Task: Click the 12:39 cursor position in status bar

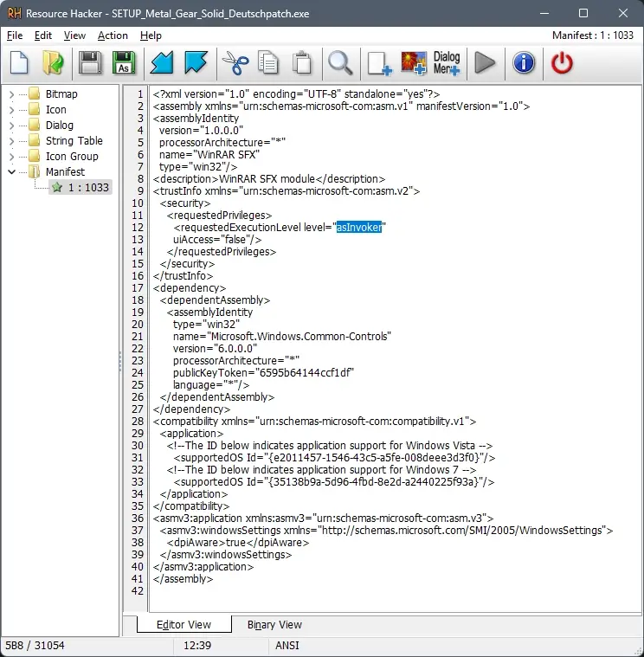Action: click(x=197, y=645)
